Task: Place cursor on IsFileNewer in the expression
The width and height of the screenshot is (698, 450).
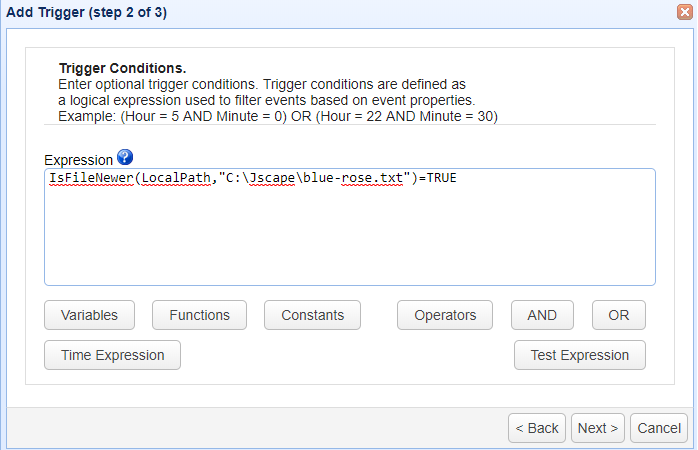Action: click(92, 178)
